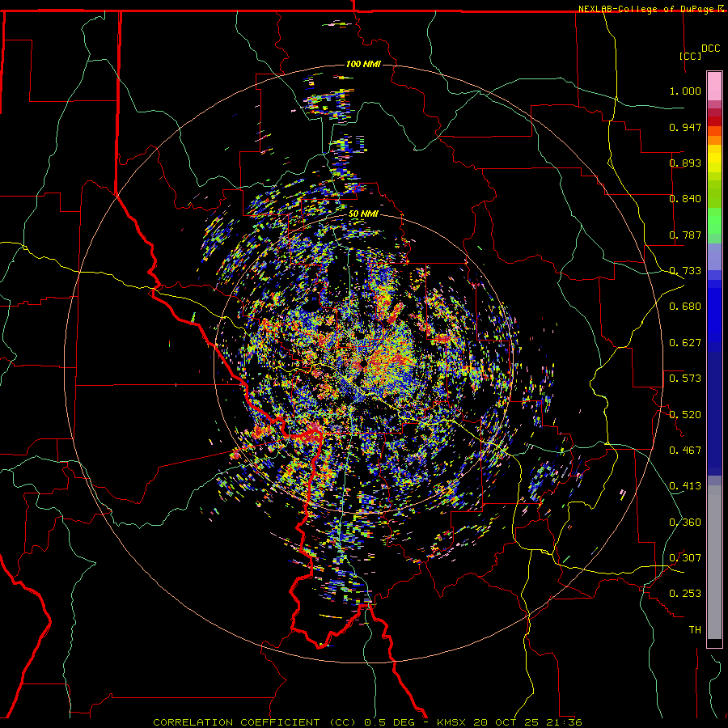Pick the pink swatch beside 1.000
This screenshot has height=728, width=728.
(x=714, y=87)
